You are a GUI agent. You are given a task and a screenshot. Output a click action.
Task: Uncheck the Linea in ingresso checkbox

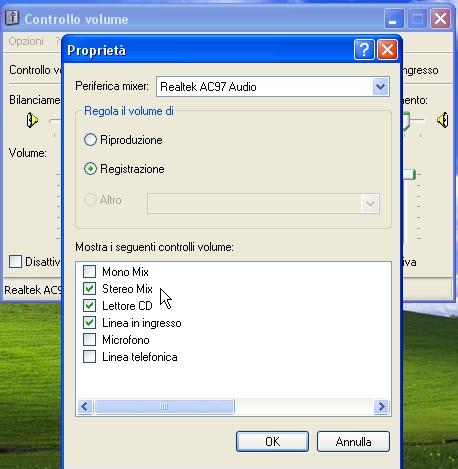(89, 322)
